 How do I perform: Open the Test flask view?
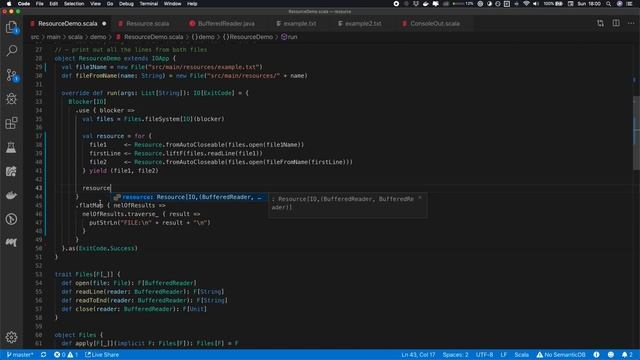coord(11,147)
